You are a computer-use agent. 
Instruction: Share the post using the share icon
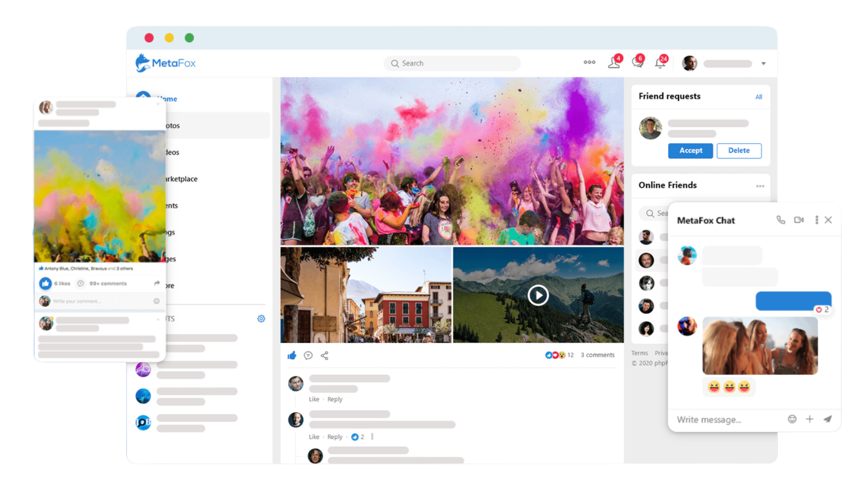click(324, 356)
